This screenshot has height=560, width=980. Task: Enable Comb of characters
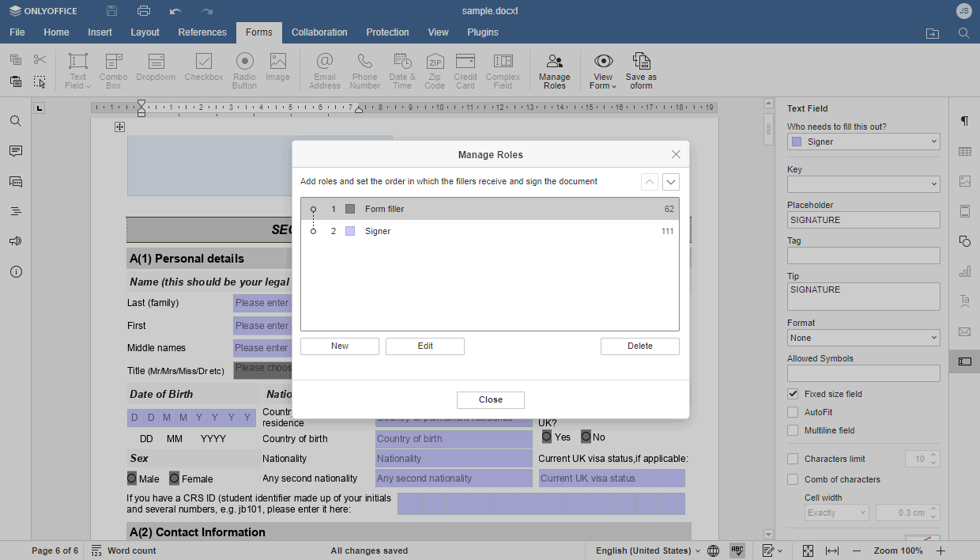[x=792, y=479]
